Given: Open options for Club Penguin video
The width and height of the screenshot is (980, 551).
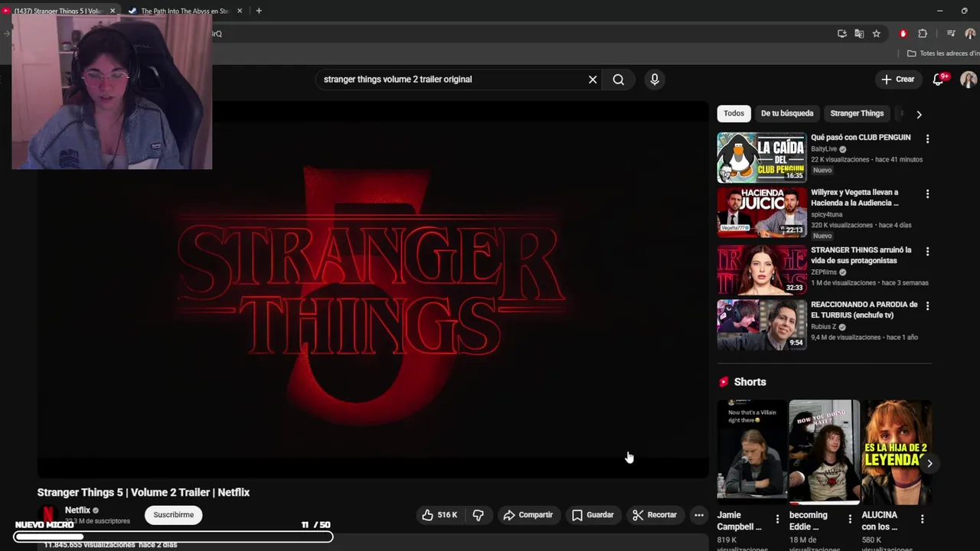Looking at the screenshot, I should [x=927, y=139].
